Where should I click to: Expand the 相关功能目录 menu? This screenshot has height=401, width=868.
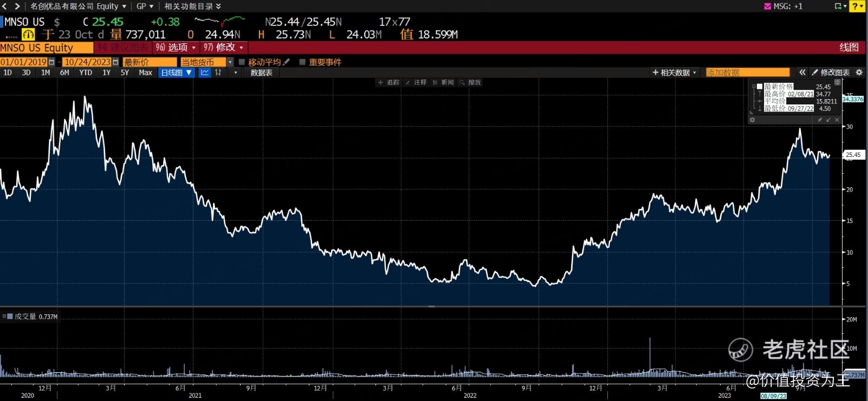pyautogui.click(x=193, y=6)
